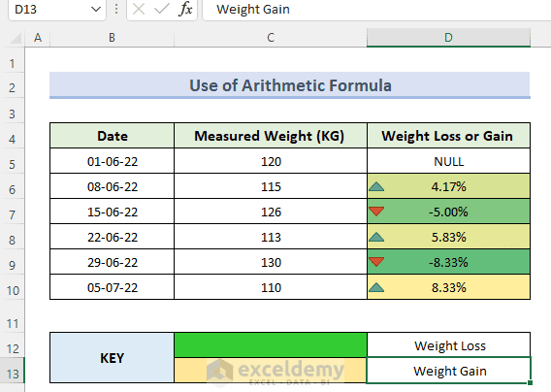
Task: Click the date cell 08-06-22
Action: click(x=113, y=186)
